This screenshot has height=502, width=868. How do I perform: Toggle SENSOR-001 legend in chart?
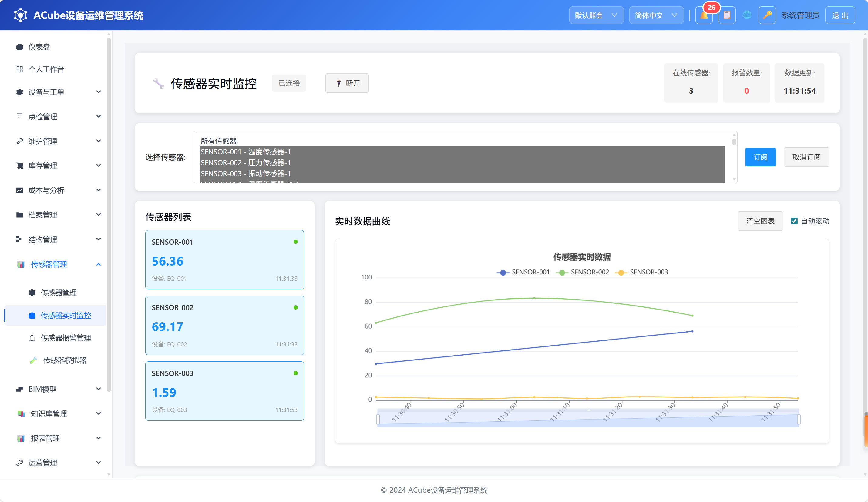(x=523, y=272)
